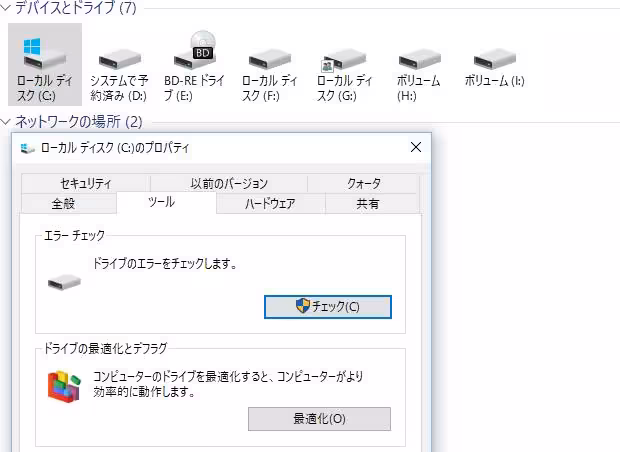This screenshot has width=620, height=452.
Task: Click the drive icon in the Error Checking section
Action: pyautogui.click(x=64, y=283)
